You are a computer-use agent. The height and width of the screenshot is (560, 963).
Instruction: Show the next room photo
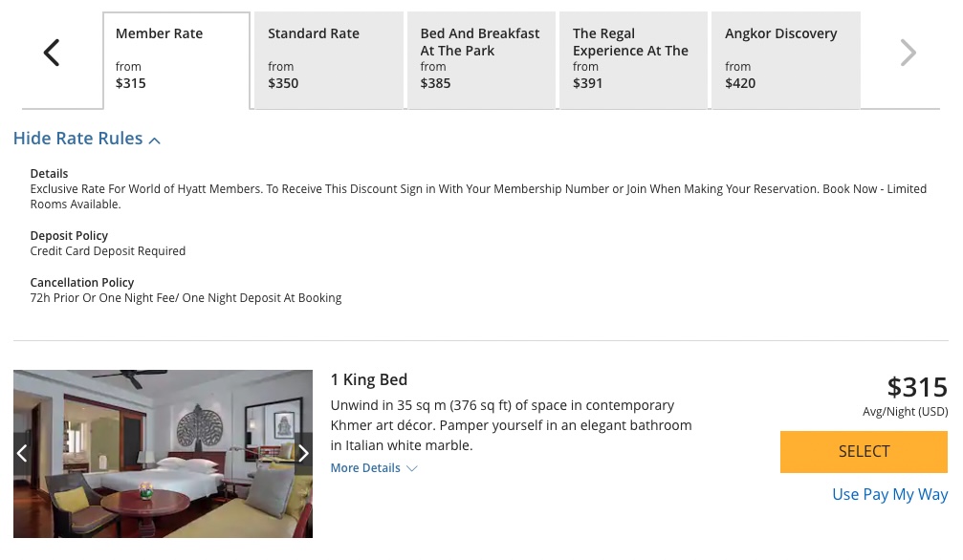click(303, 454)
